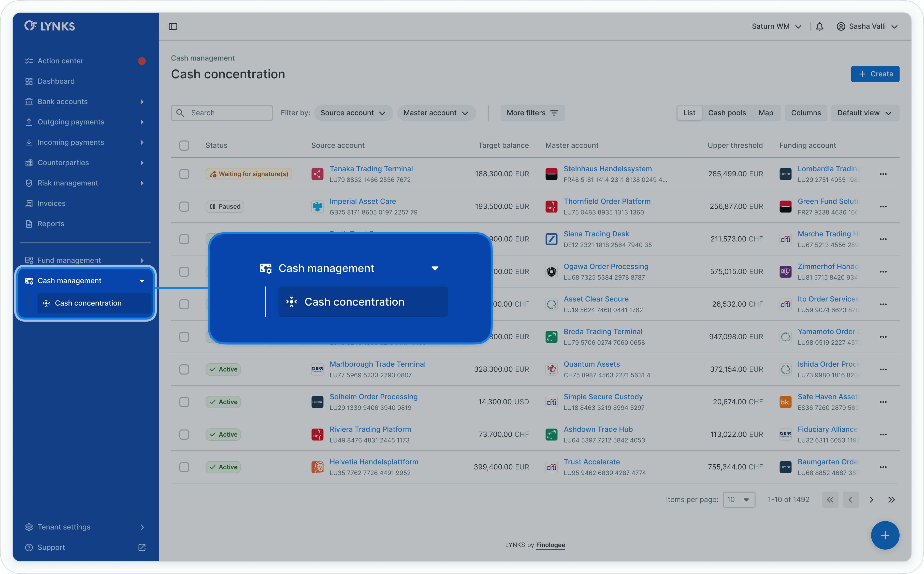Select all rows with header checkbox
The image size is (924, 574).
pyautogui.click(x=184, y=145)
